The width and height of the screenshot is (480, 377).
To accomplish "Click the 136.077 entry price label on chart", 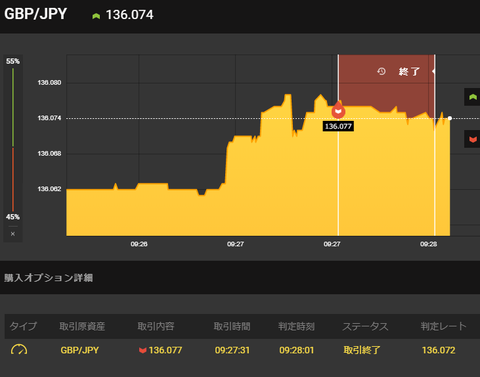I will 338,126.
